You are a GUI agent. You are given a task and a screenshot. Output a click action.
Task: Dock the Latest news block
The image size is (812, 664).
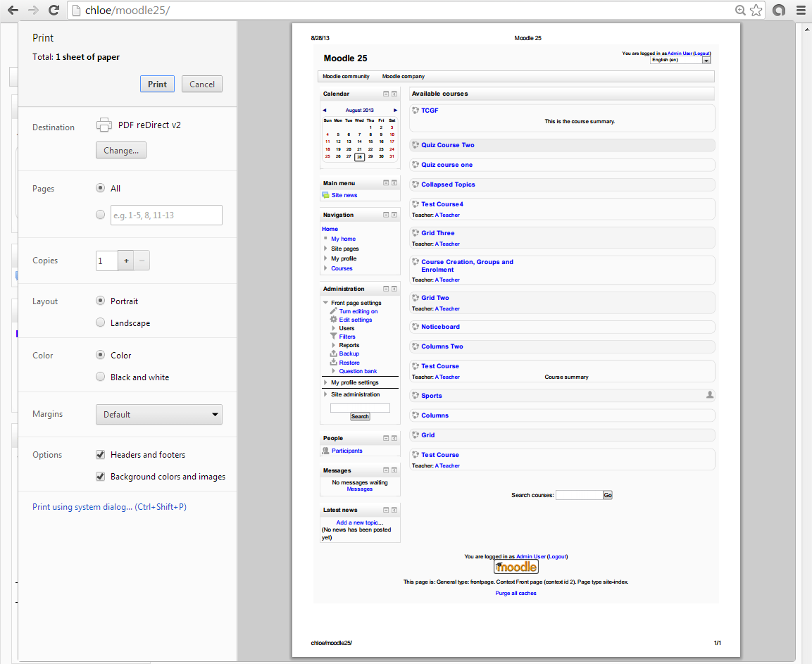click(x=394, y=510)
